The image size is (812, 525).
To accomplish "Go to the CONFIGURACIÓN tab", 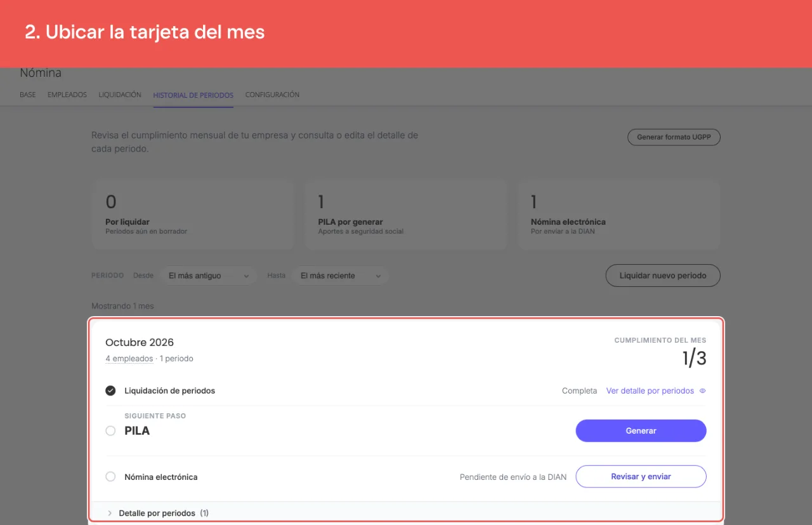I will [x=272, y=95].
